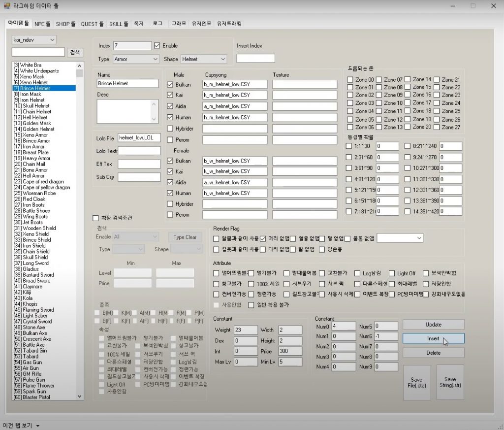Toggle the Male Kai checkbox

(170, 95)
